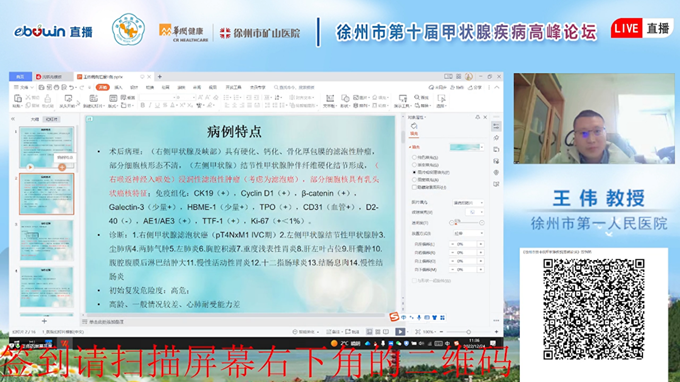Click the Italic formatting icon
This screenshot has width=680, height=382.
coord(150,105)
